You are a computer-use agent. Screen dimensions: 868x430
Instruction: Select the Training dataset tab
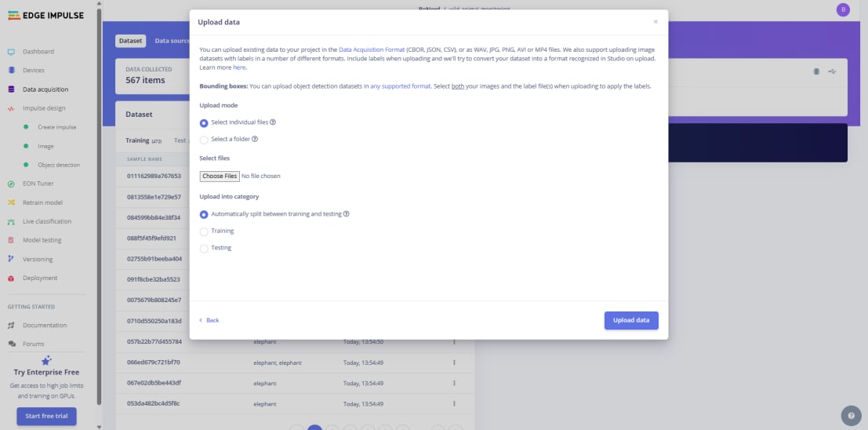coord(143,140)
